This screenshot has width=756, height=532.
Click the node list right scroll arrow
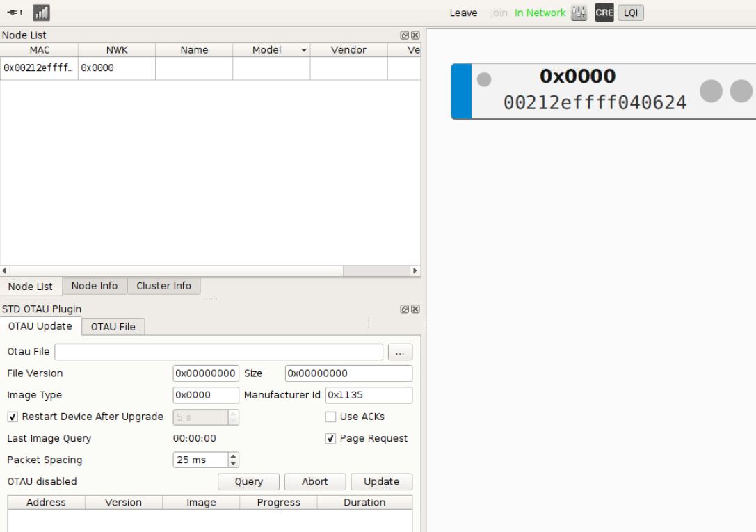click(x=415, y=271)
